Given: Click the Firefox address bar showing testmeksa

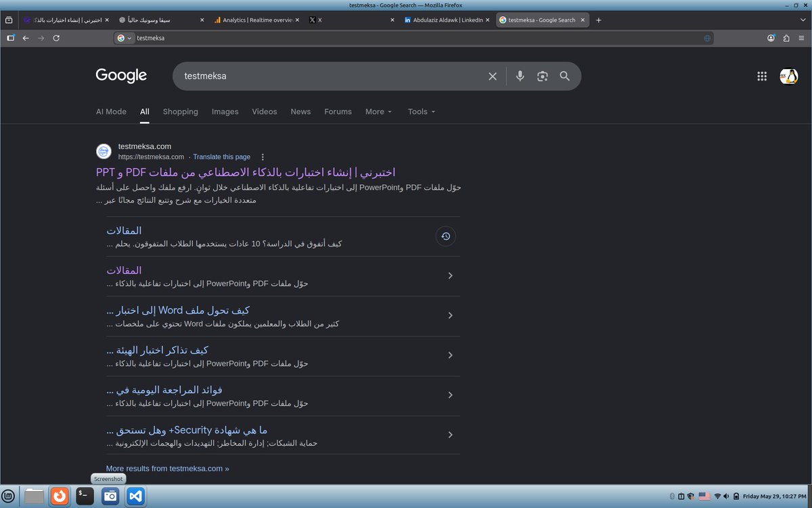Looking at the screenshot, I should (413, 38).
